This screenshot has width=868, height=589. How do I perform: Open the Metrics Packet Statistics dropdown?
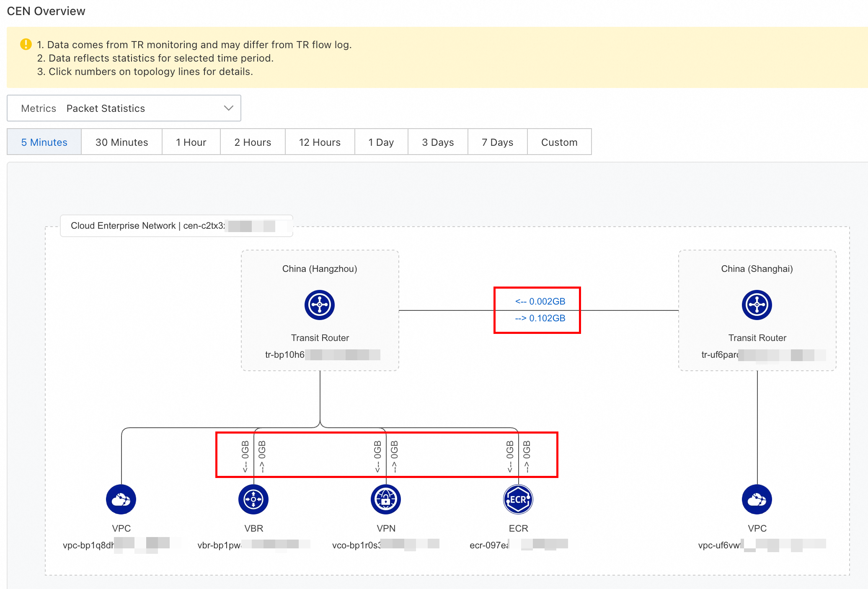point(124,108)
